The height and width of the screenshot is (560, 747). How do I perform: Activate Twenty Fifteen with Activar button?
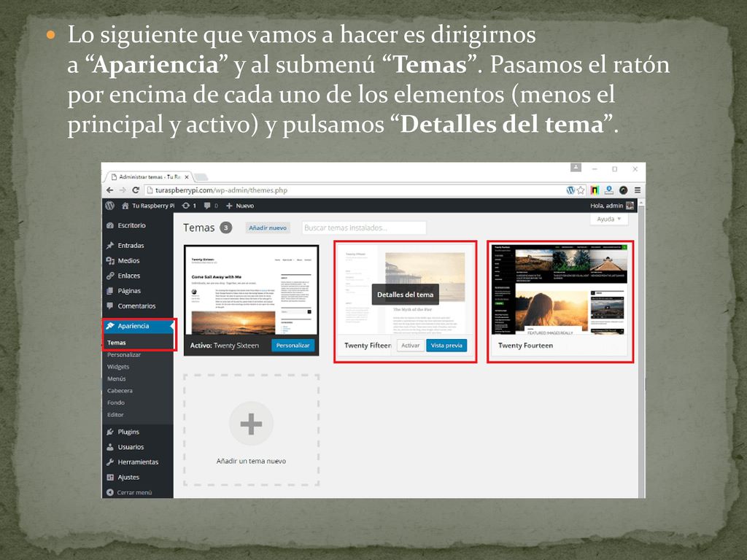coord(410,346)
